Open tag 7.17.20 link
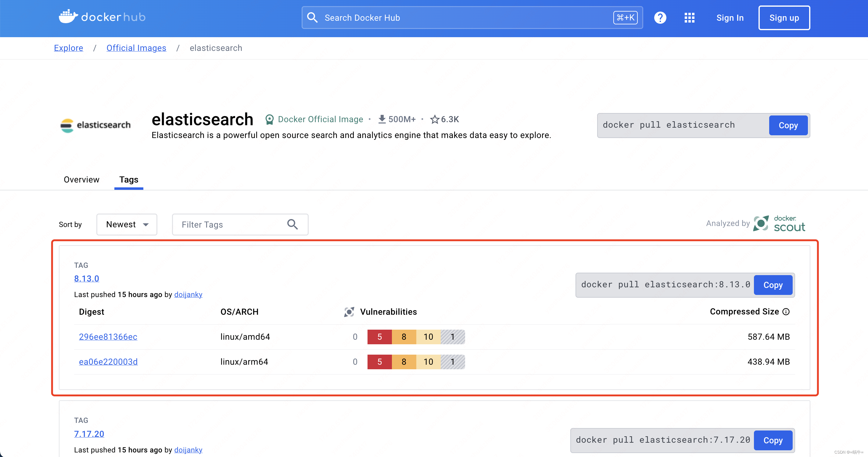Viewport: 868px width, 457px height. click(89, 434)
